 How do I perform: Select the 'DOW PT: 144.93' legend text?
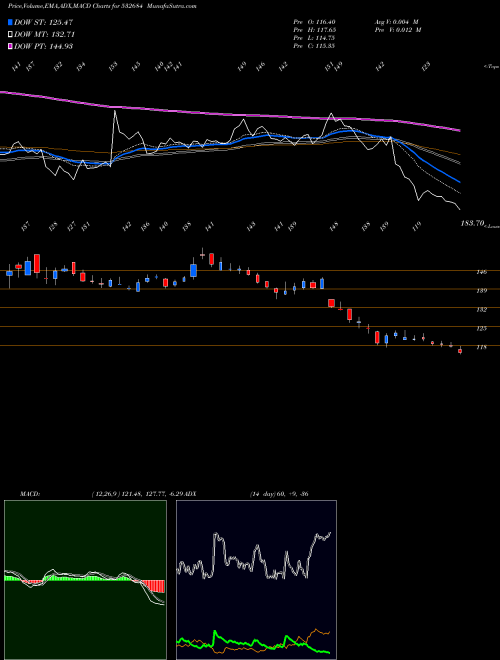click(43, 46)
